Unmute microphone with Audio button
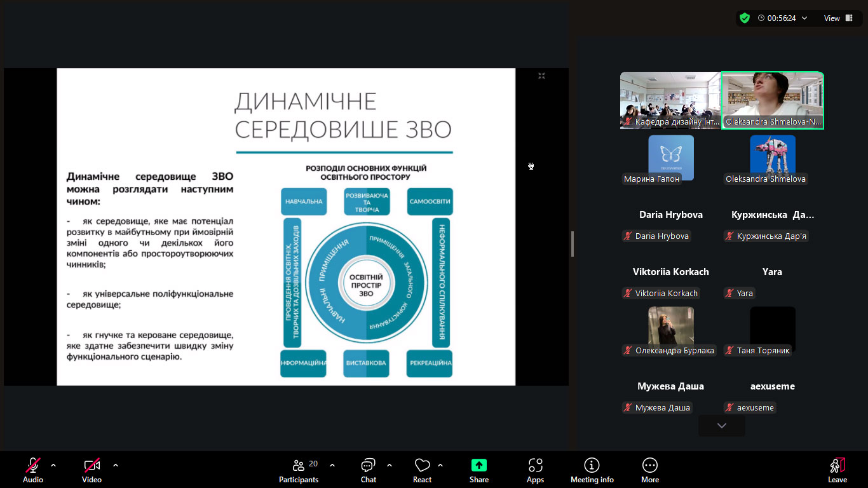868x488 pixels. coord(33,465)
